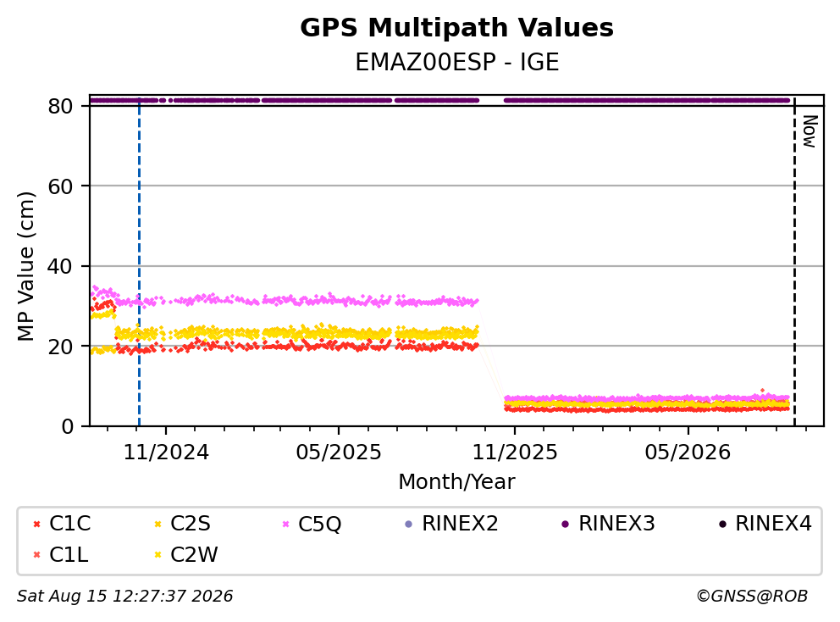Click the RINEX2 legend dot

point(409,524)
